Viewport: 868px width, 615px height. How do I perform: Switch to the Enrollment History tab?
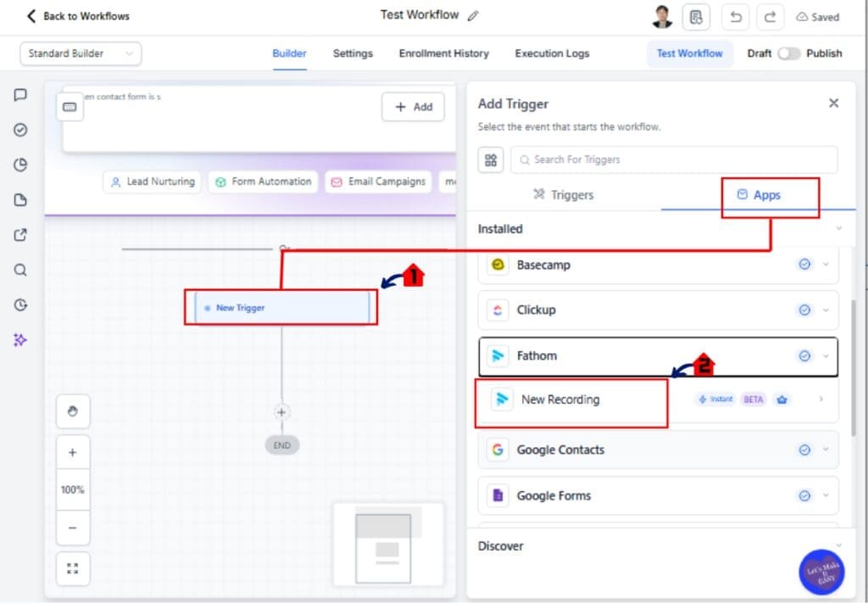coord(443,53)
